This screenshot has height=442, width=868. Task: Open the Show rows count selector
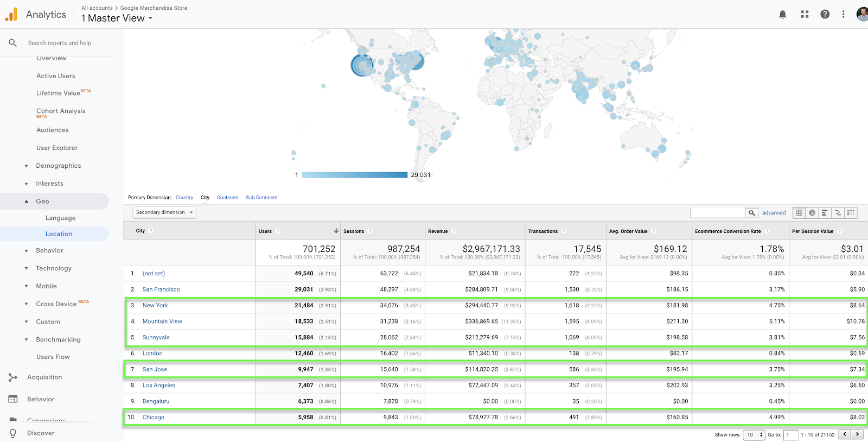click(754, 435)
